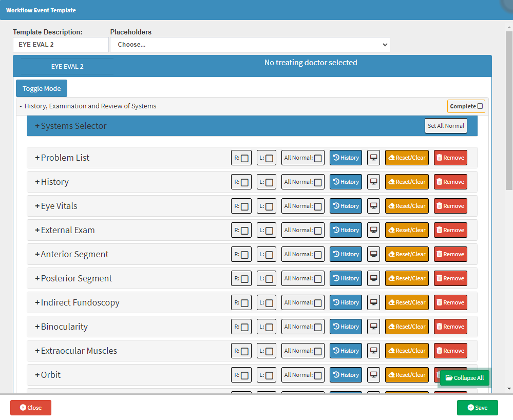Click monitor icon in Eye Vitals row
Screen dimensions: 513x420
click(373, 206)
